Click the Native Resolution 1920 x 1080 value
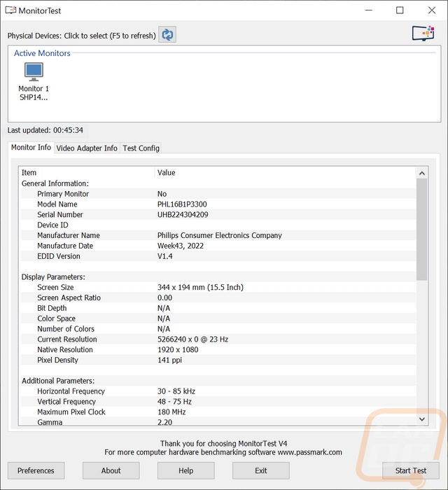This screenshot has width=448, height=490. tap(178, 350)
